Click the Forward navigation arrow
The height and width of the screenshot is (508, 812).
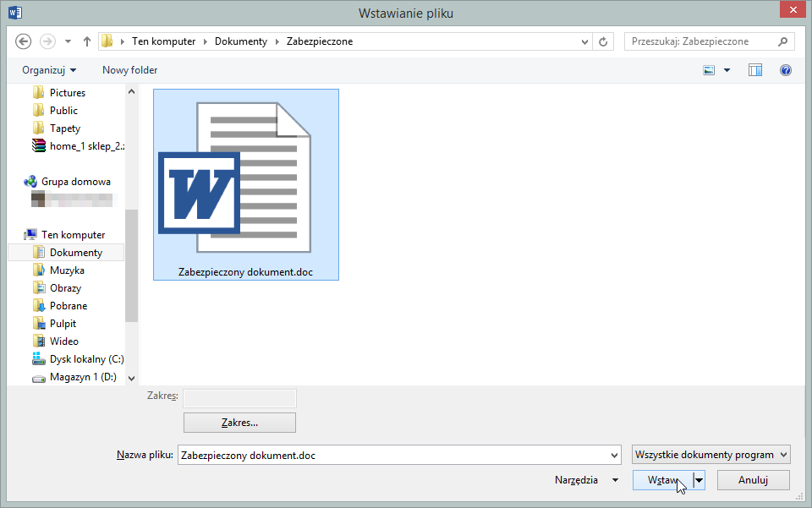click(47, 41)
